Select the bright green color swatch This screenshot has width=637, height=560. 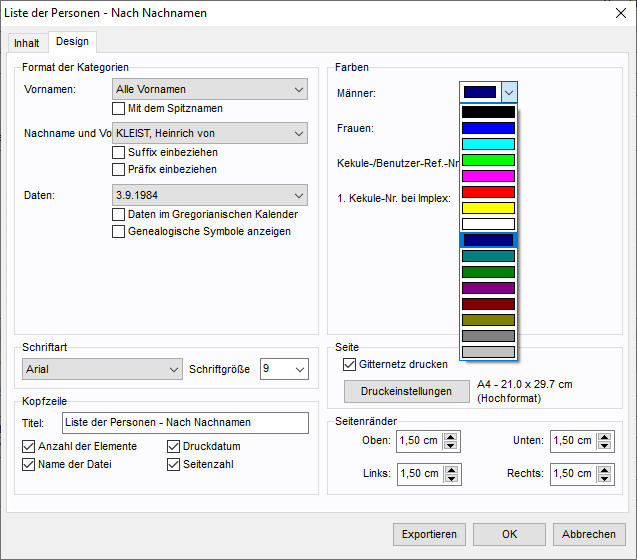(488, 160)
